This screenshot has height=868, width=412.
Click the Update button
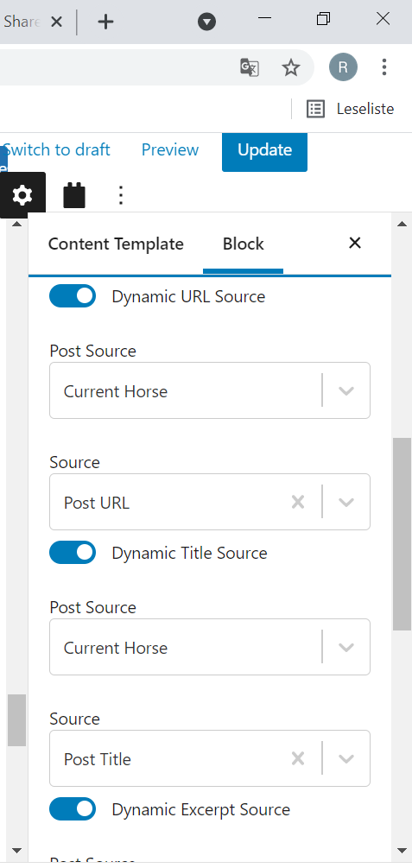tap(264, 150)
